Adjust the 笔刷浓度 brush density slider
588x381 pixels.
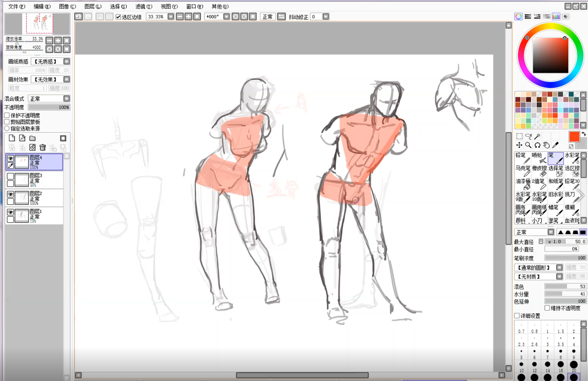566,258
